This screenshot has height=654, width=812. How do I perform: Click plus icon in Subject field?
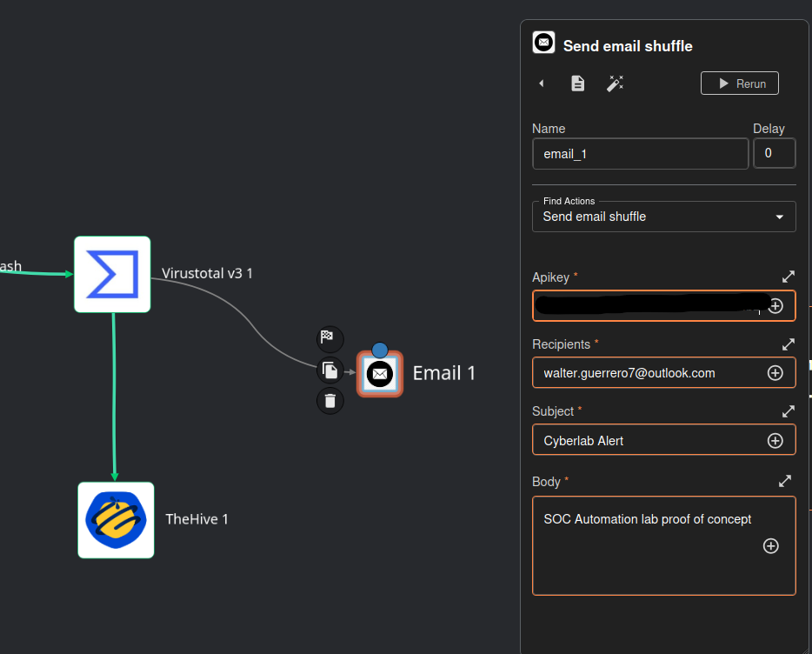pyautogui.click(x=775, y=441)
